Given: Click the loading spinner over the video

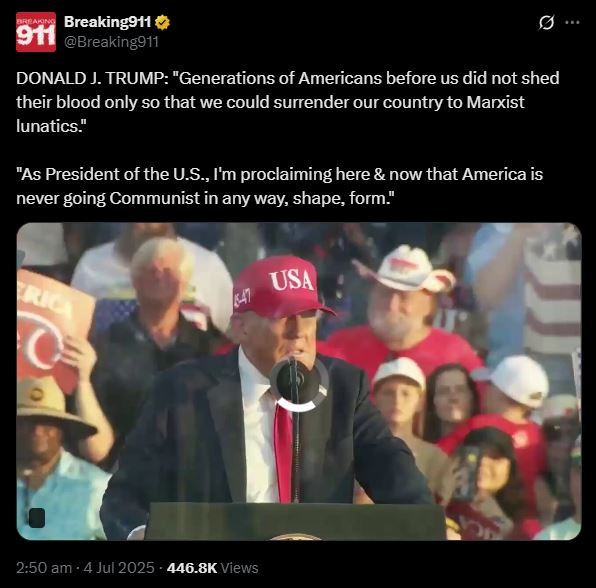Looking at the screenshot, I should tap(299, 384).
